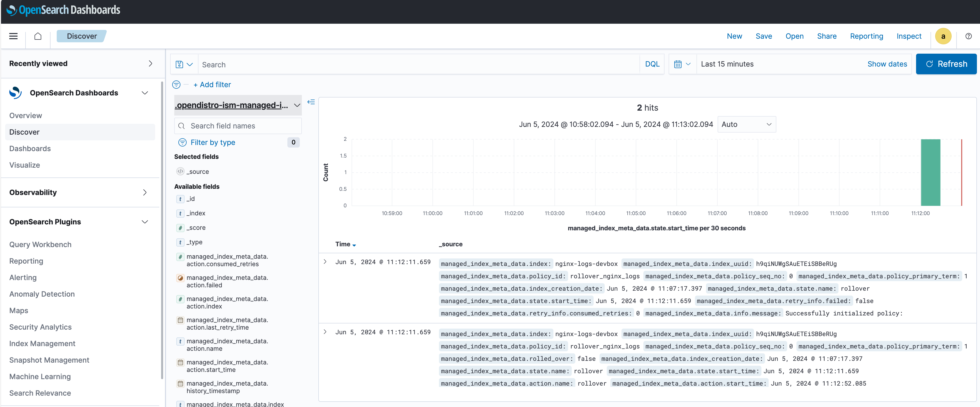
Task: Click the blue Refresh button
Action: pos(946,64)
